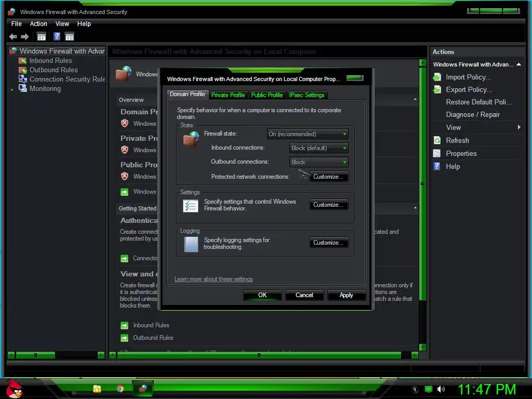Open the View menu
This screenshot has height=399, width=532.
coord(62,24)
